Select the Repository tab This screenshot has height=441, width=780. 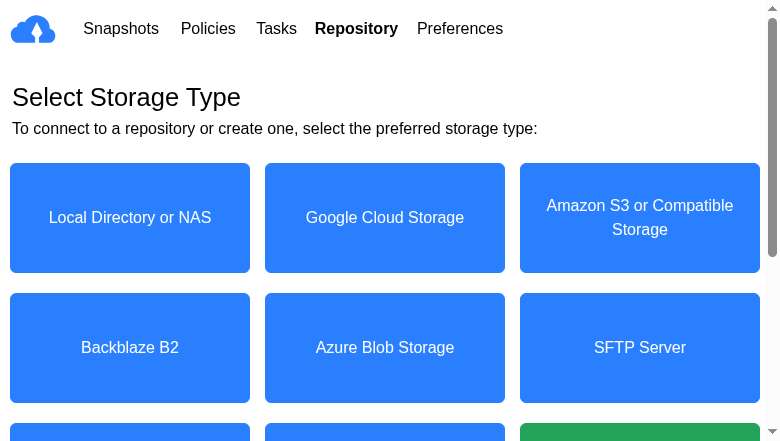[356, 29]
